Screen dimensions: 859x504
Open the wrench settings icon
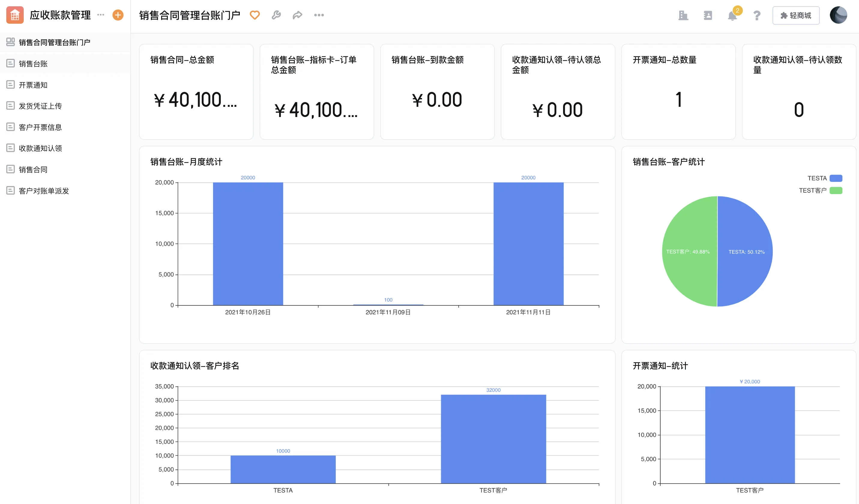[x=276, y=15]
